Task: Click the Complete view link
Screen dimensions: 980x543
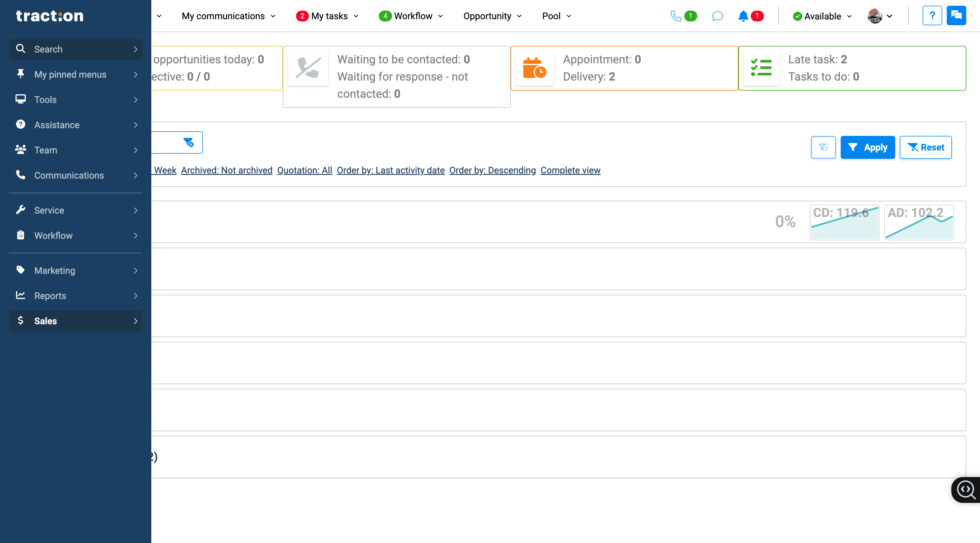Action: (570, 170)
